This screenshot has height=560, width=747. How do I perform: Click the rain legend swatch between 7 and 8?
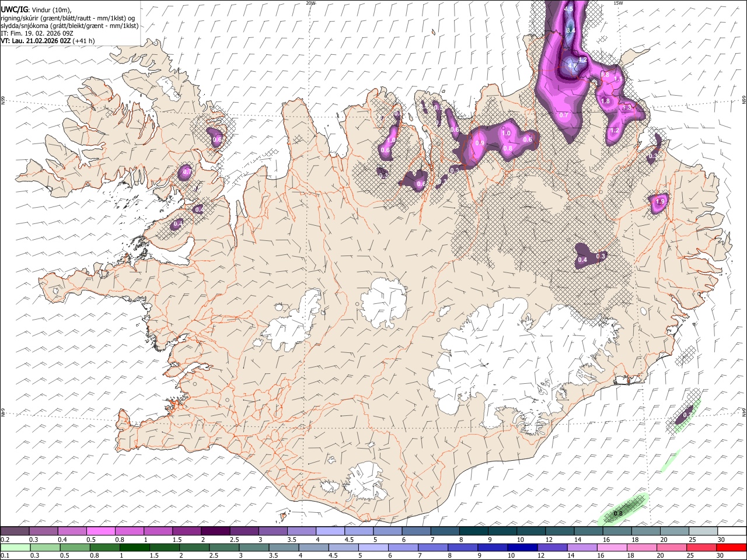(432, 547)
